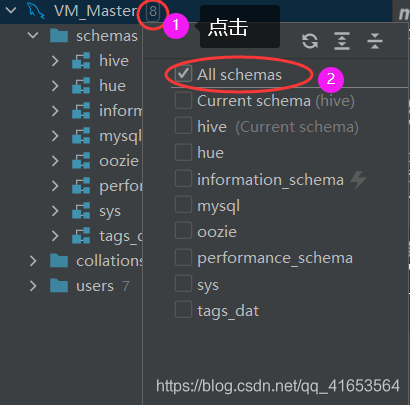Click the 'performance_schema' label in the popup
410x405 pixels.
275,258
